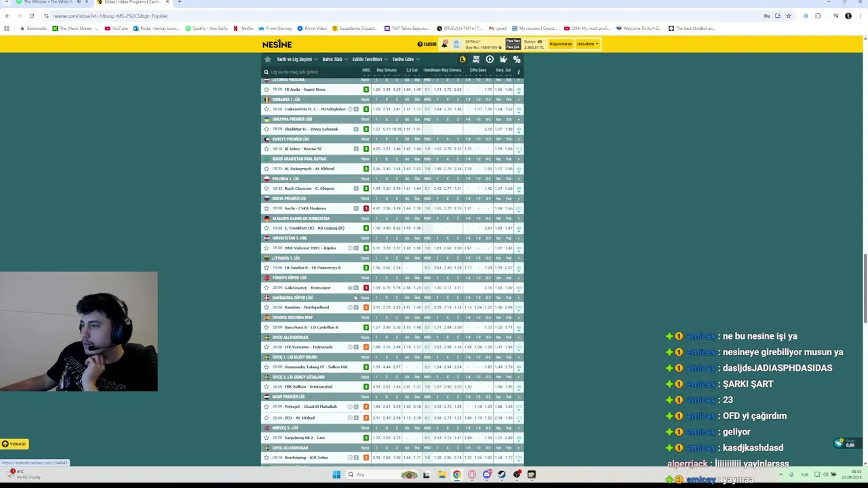Click the Nesine logo
Viewport: 868px width, 488px height.
277,44
